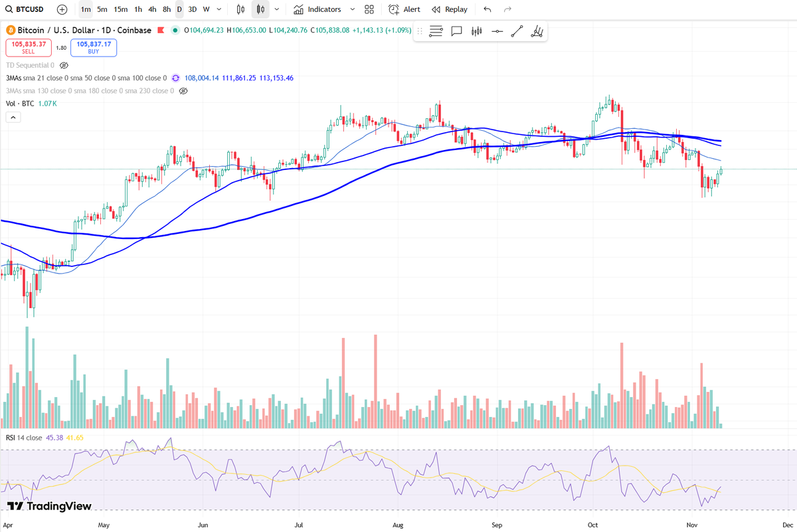Select the 5m timeframe
797x532 pixels.
102,9
